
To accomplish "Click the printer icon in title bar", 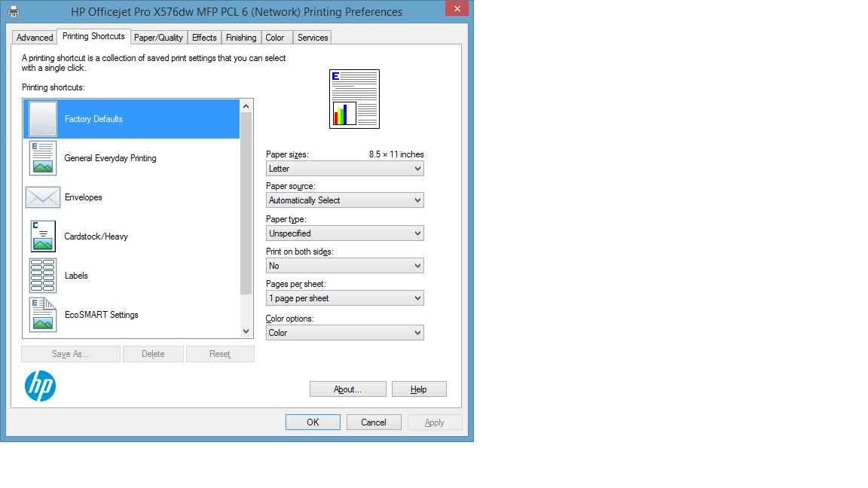I will click(x=14, y=11).
